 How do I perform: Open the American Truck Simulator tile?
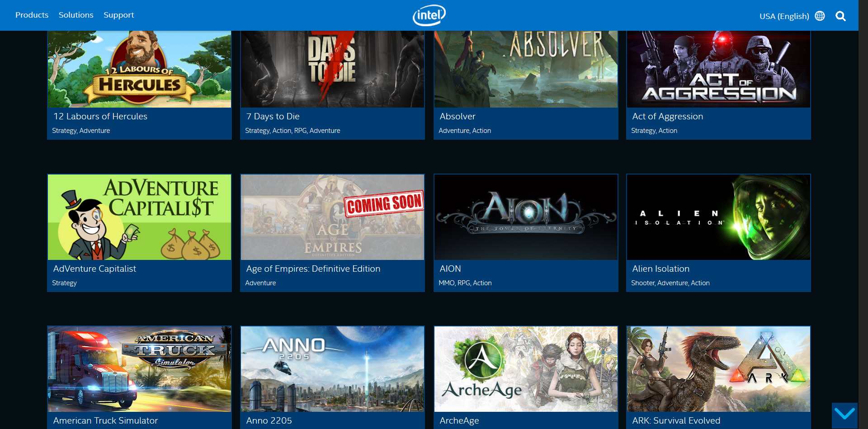pyautogui.click(x=139, y=369)
